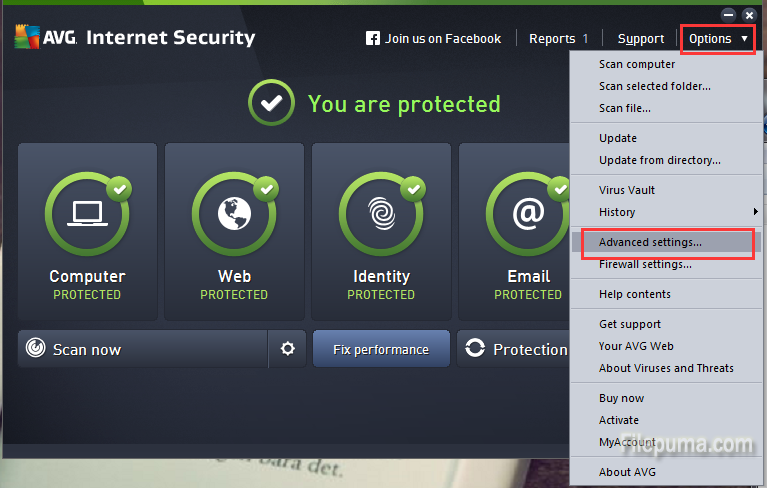This screenshot has height=488, width=767.
Task: Click the scan settings gear icon
Action: [288, 349]
